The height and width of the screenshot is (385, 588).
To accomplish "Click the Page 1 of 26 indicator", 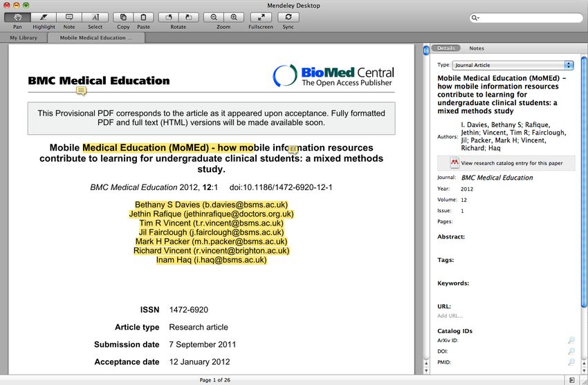I will tap(215, 379).
